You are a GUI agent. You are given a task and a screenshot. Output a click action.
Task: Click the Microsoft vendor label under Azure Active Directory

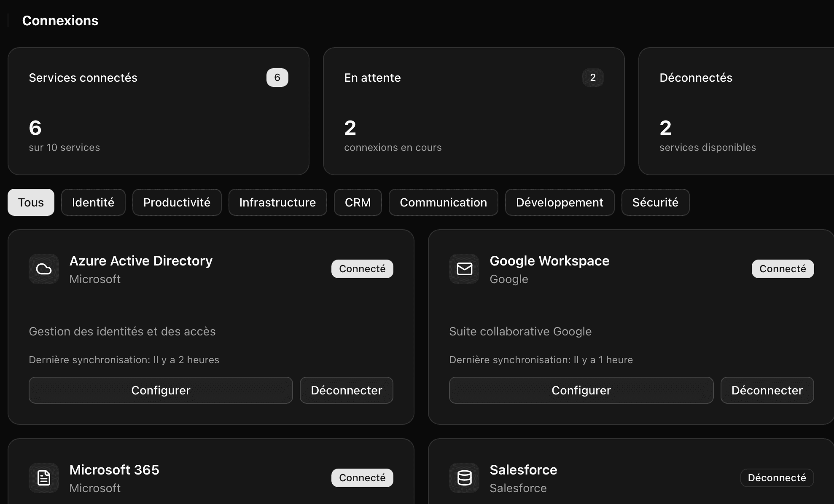(x=95, y=279)
